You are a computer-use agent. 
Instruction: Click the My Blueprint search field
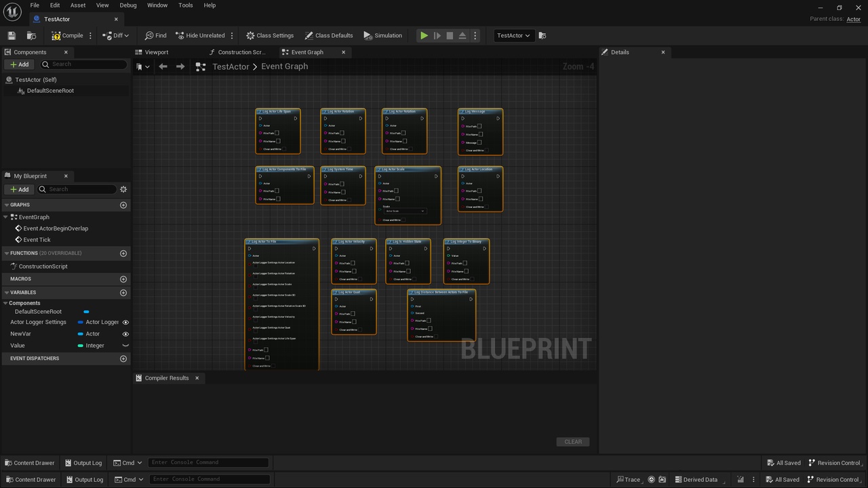77,189
